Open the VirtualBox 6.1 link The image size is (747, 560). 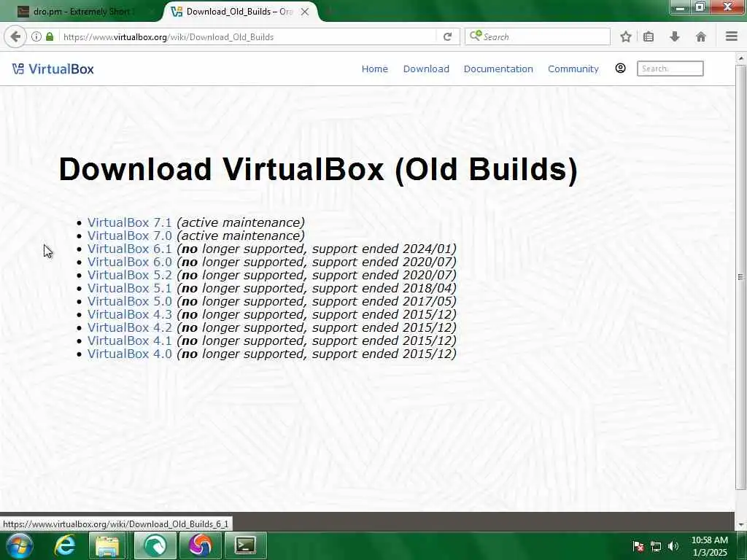point(129,249)
